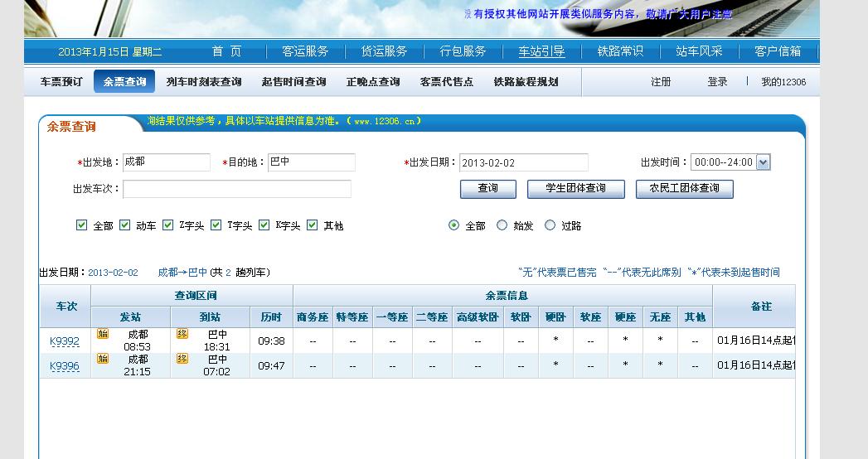Open 客户信箱 menu
The image size is (868, 459).
[777, 51]
